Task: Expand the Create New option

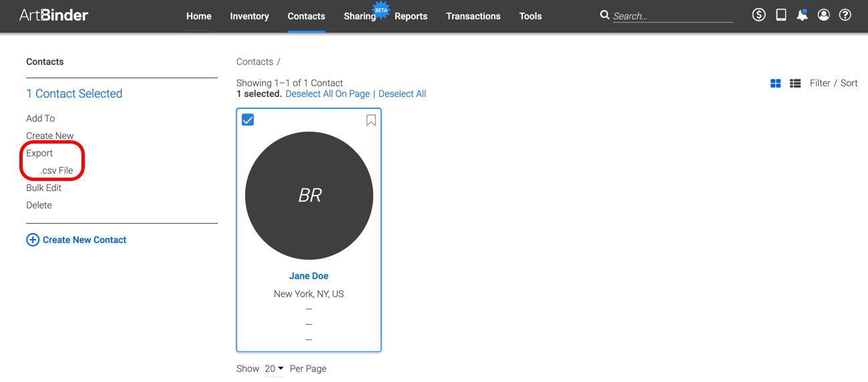Action: pyautogui.click(x=50, y=136)
